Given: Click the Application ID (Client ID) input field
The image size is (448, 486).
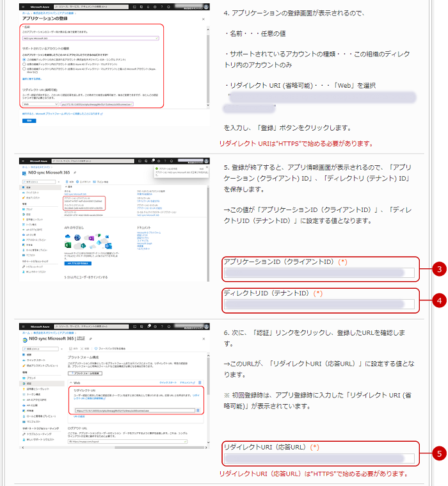Looking at the screenshot, I should click(318, 273).
